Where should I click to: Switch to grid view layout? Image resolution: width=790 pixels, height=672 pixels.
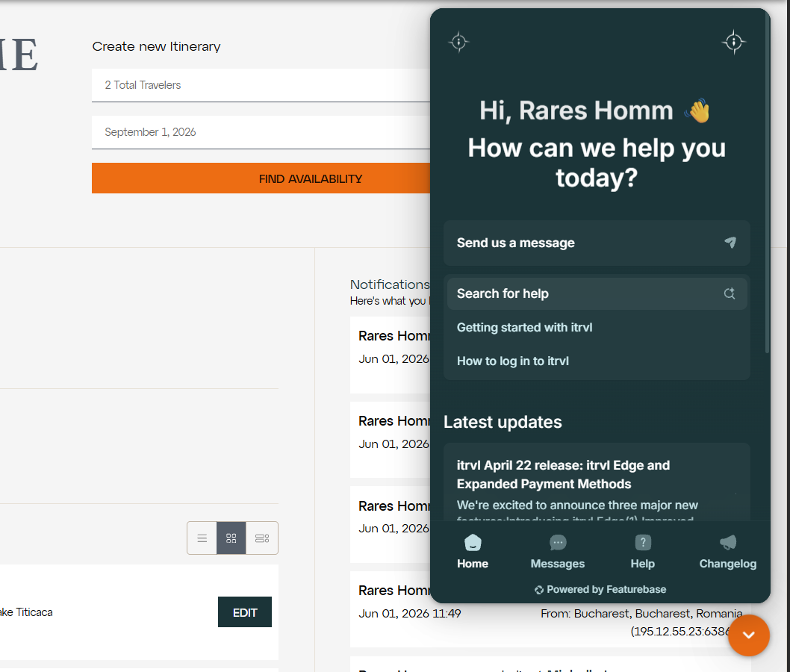point(231,538)
